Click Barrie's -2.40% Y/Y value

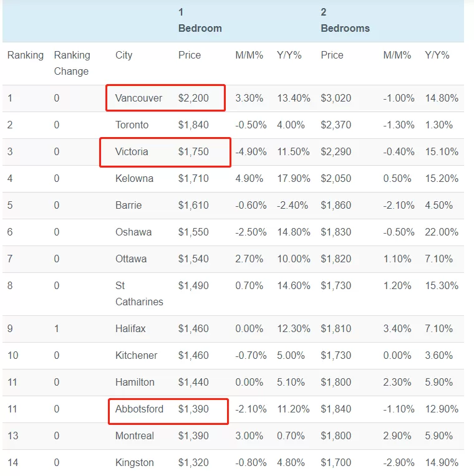click(293, 205)
